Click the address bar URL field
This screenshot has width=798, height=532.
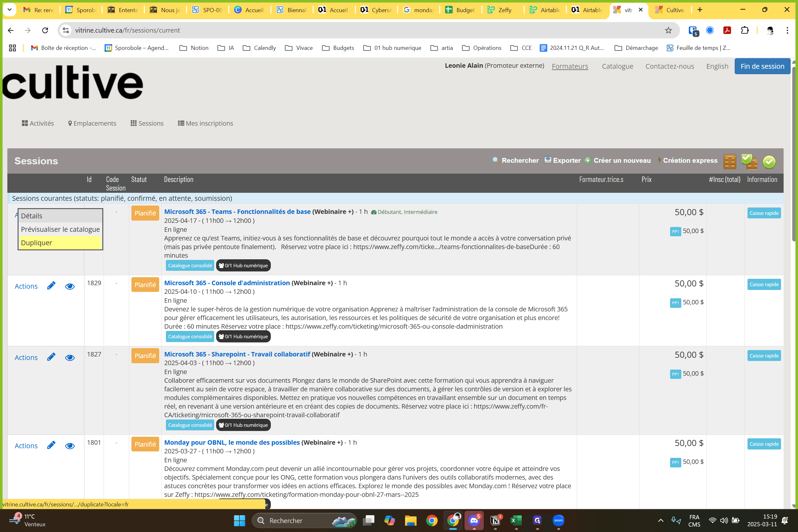click(368, 30)
